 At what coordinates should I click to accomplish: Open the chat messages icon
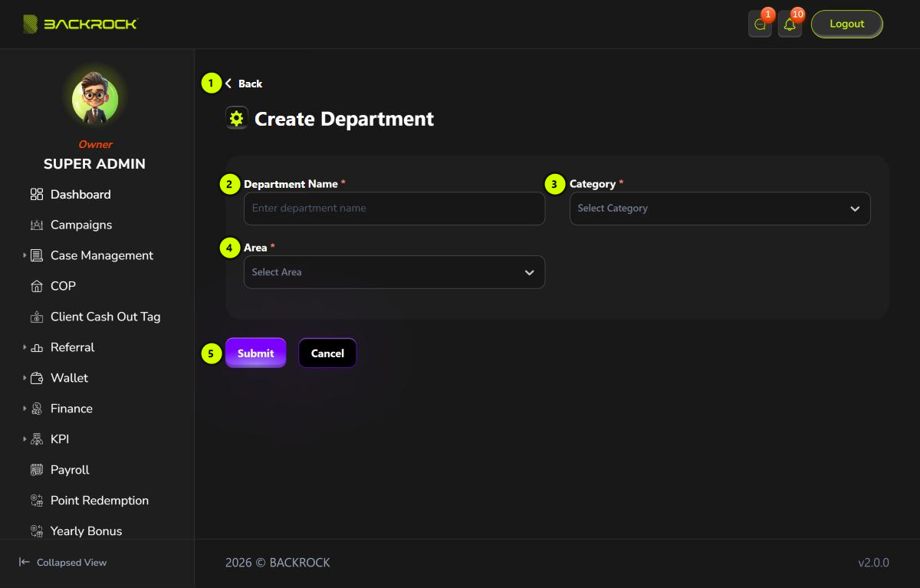point(760,25)
